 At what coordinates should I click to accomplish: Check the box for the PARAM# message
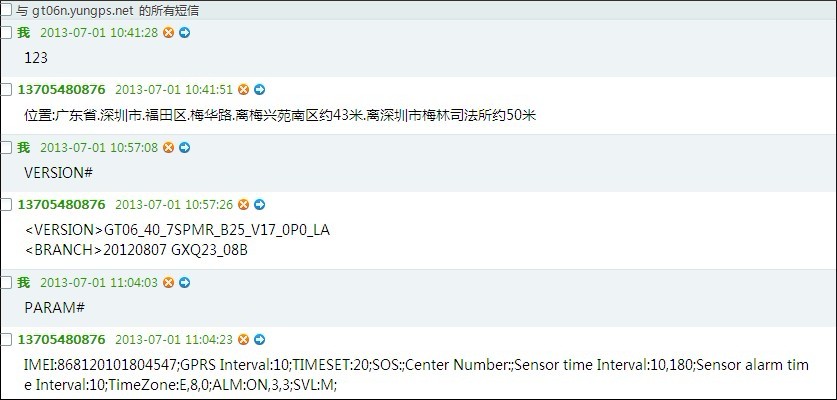6,283
